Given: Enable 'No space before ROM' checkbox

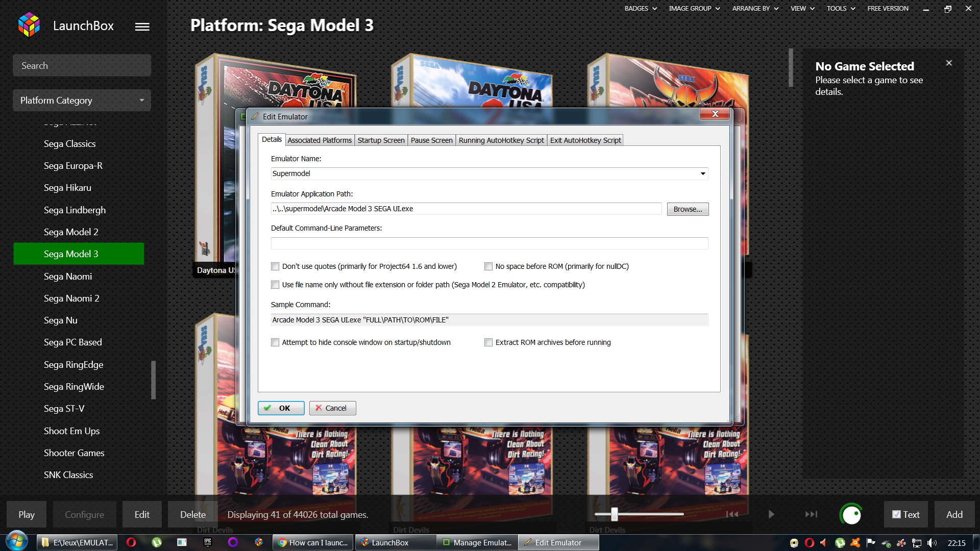Looking at the screenshot, I should [488, 266].
